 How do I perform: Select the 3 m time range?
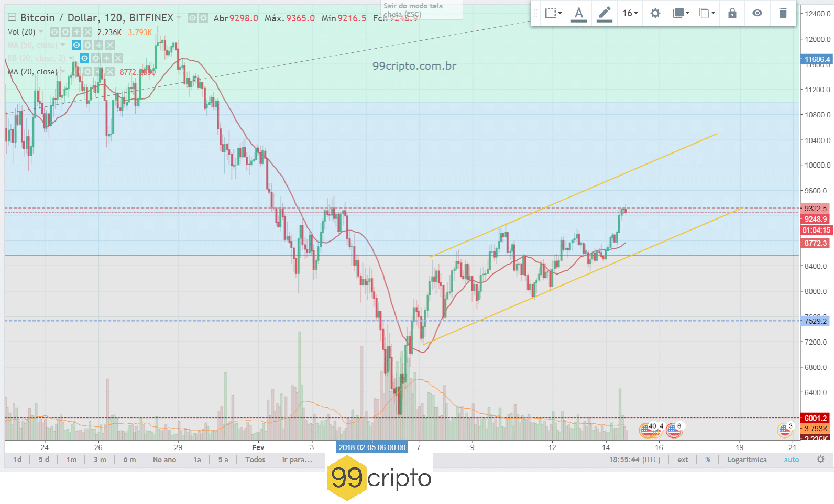100,459
